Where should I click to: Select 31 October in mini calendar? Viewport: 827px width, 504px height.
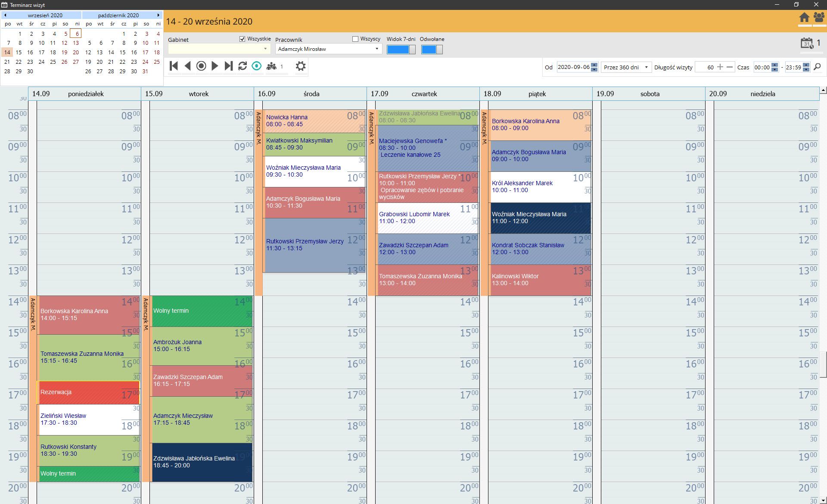[145, 71]
